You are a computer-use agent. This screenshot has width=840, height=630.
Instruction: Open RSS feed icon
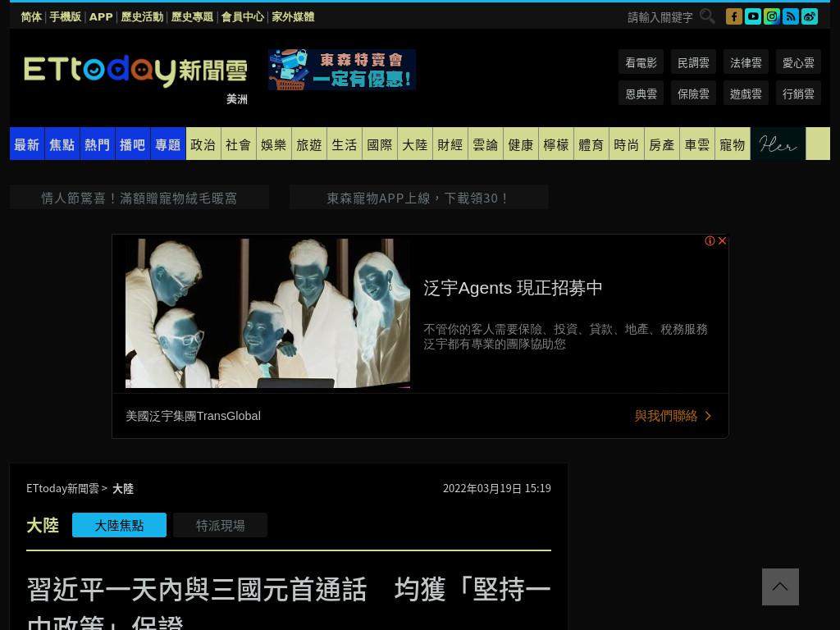[790, 16]
